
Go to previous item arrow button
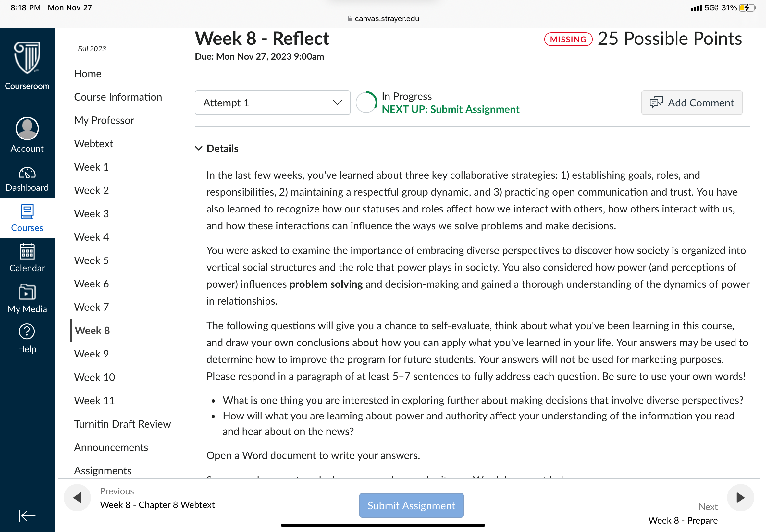[77, 498]
